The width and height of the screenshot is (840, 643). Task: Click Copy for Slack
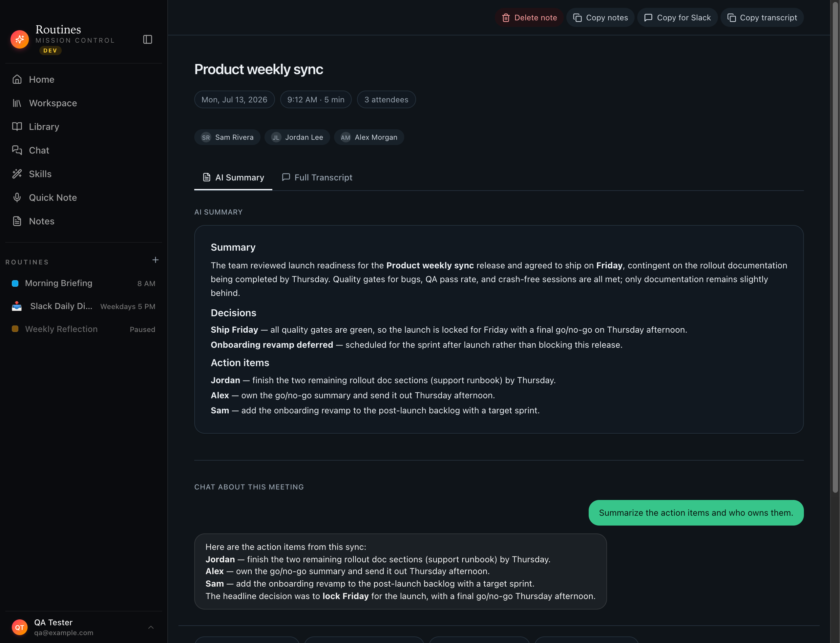pyautogui.click(x=677, y=18)
